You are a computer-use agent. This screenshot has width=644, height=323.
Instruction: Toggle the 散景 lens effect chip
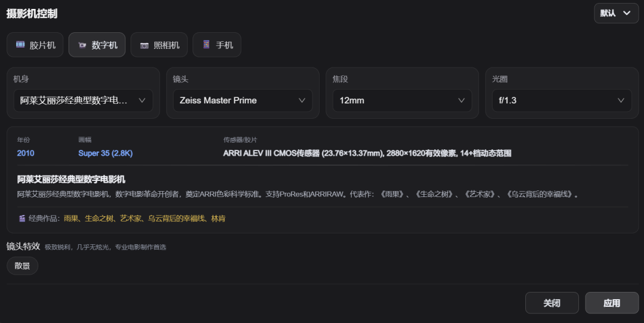[x=22, y=266]
